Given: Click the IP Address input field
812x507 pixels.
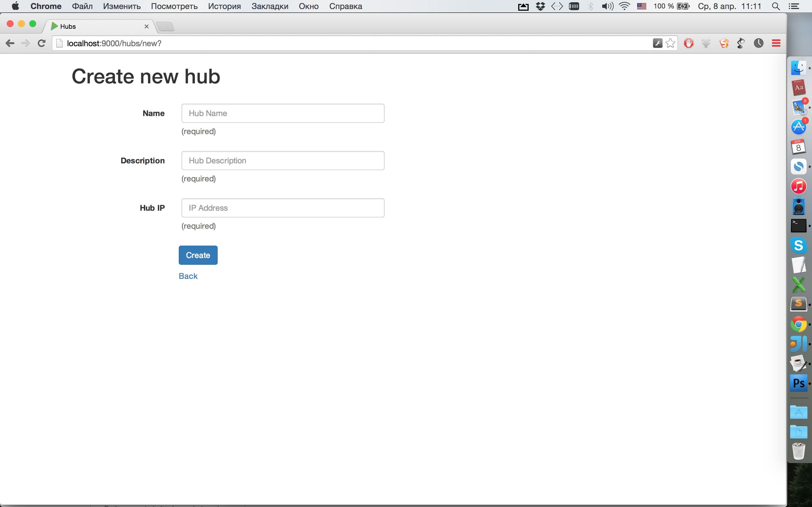Looking at the screenshot, I should (x=283, y=208).
